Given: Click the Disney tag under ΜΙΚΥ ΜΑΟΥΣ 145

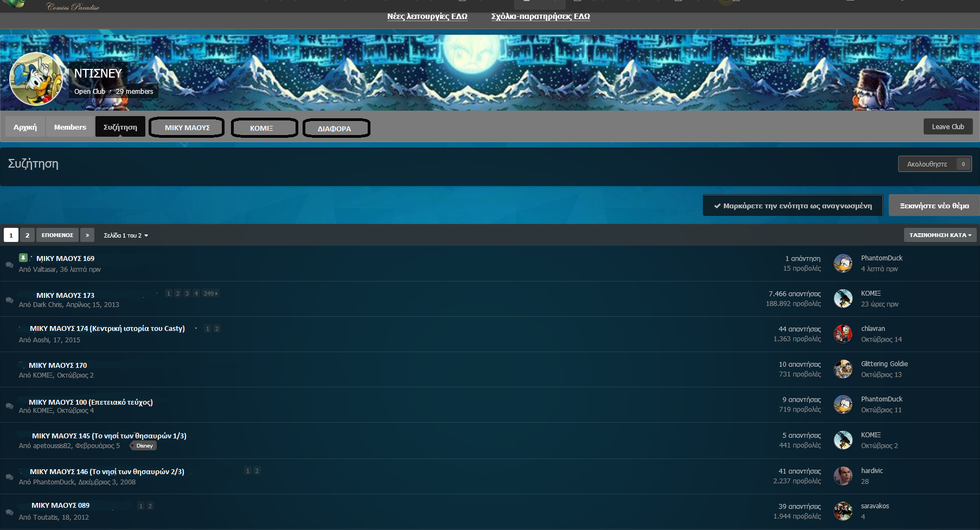Looking at the screenshot, I should pos(144,446).
